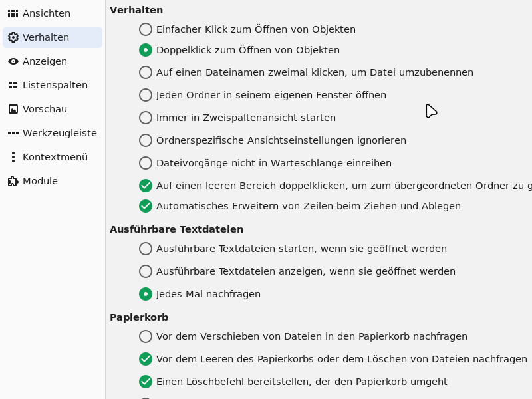Click the Ansichten grid icon in sidebar
Image resolution: width=532 pixels, height=399 pixels.
coord(13,13)
